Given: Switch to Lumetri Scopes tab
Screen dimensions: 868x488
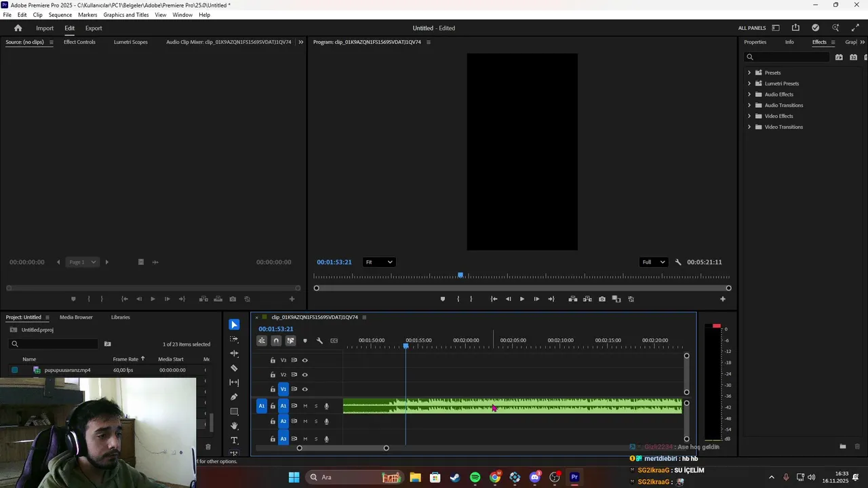Looking at the screenshot, I should 131,42.
